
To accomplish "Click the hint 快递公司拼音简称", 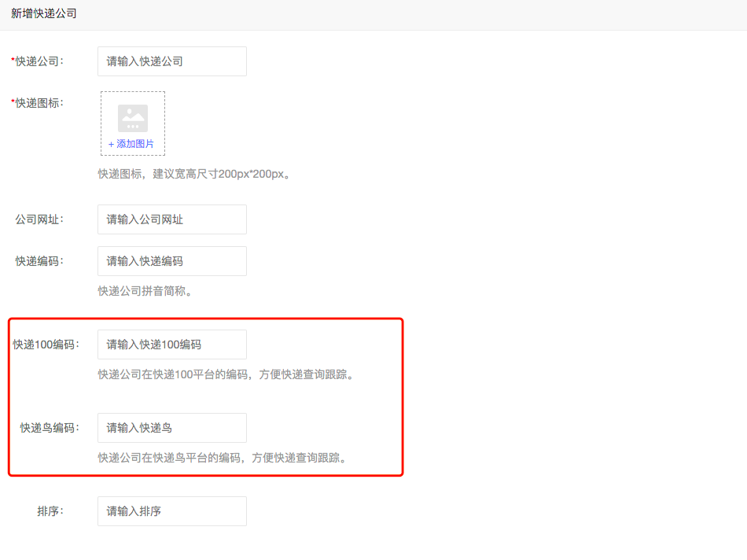I will pos(145,291).
